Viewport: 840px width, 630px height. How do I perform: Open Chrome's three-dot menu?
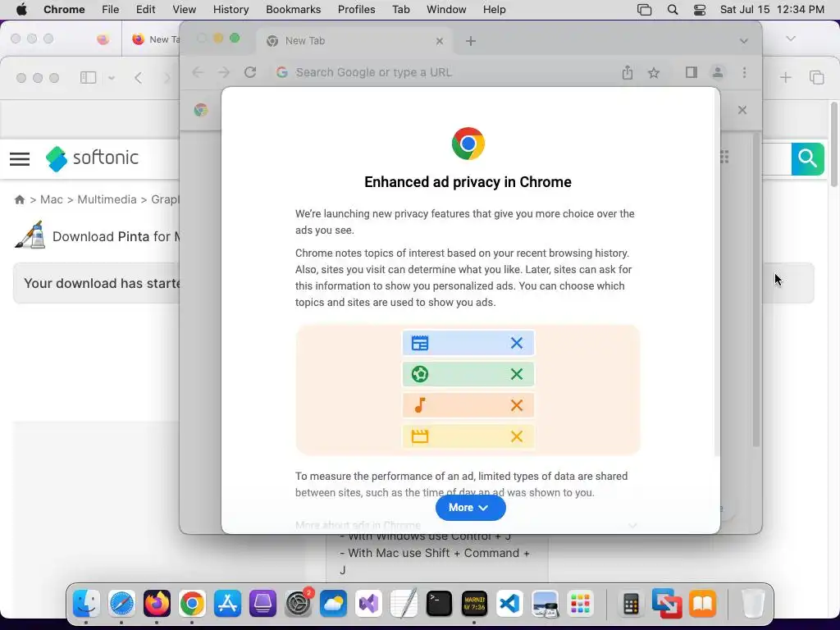click(744, 72)
